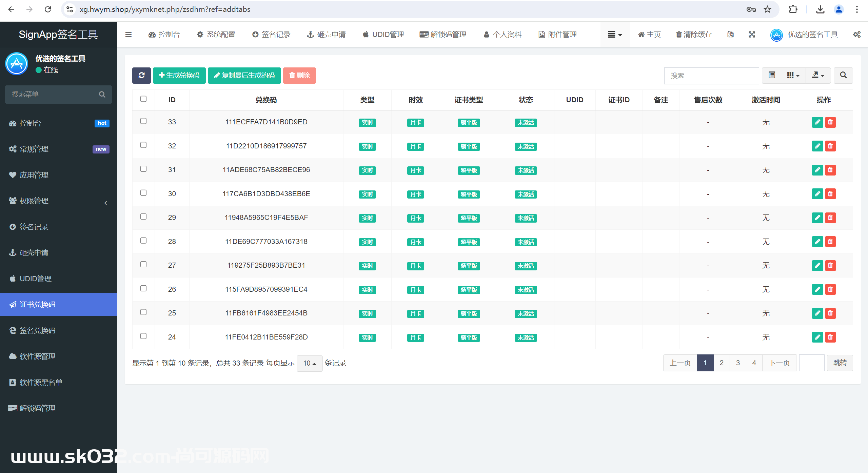
Task: Open the export data dropdown
Action: pyautogui.click(x=818, y=75)
